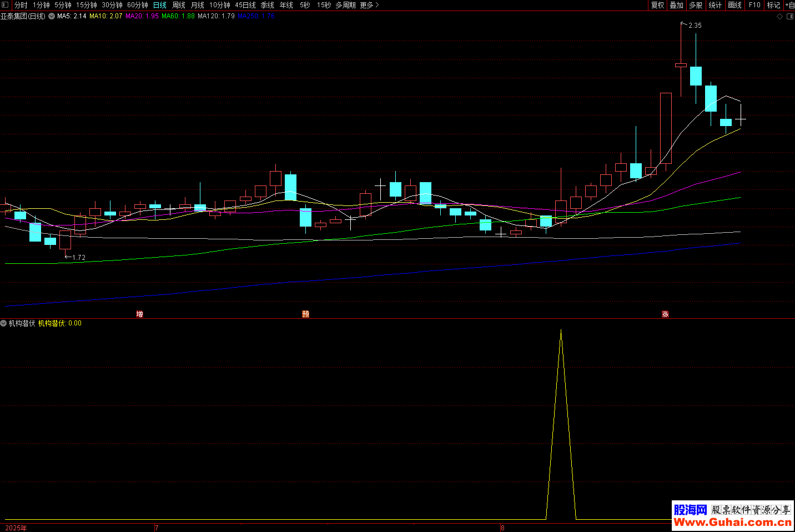The image size is (795, 532).
Task: Click the month 7 timeline marker
Action: pyautogui.click(x=157, y=528)
